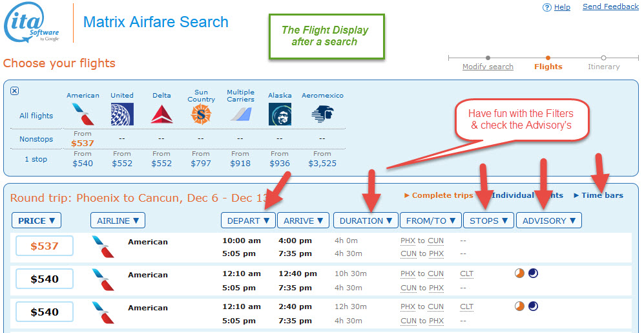
Task: Select the Multiple Carriers icon
Action: click(x=240, y=115)
